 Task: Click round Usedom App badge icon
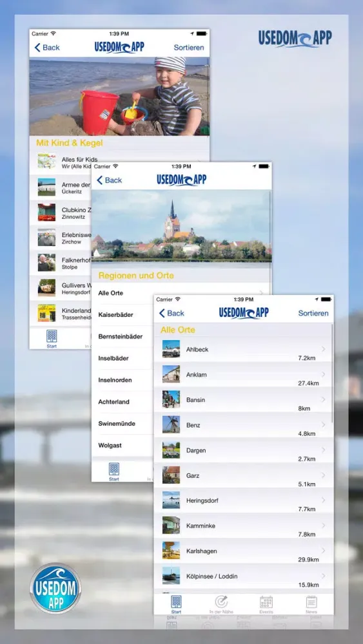click(55, 589)
